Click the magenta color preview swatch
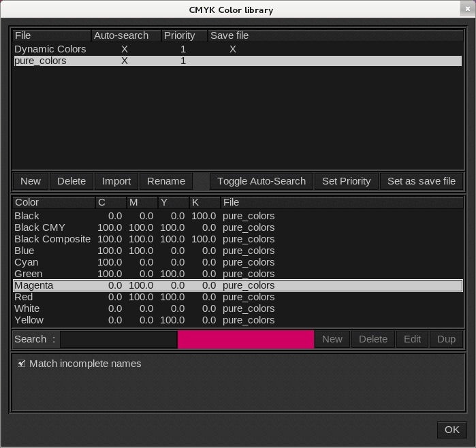Image resolution: width=476 pixels, height=448 pixels. coord(246,339)
